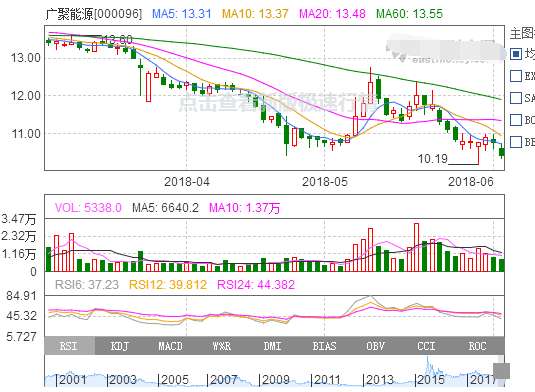Select the OBV indicator tab
Screen dimensions: 535x392
click(375, 346)
